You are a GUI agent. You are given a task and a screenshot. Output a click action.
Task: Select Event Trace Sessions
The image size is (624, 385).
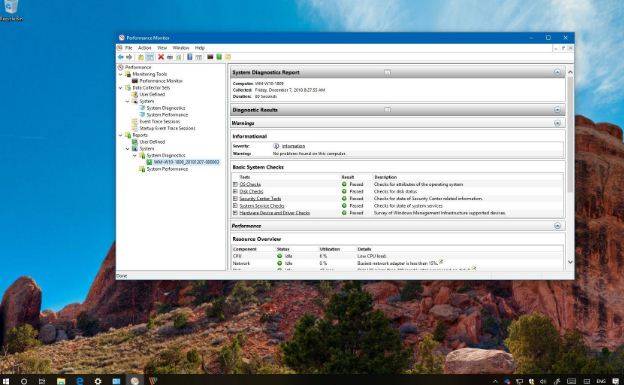[x=160, y=121]
